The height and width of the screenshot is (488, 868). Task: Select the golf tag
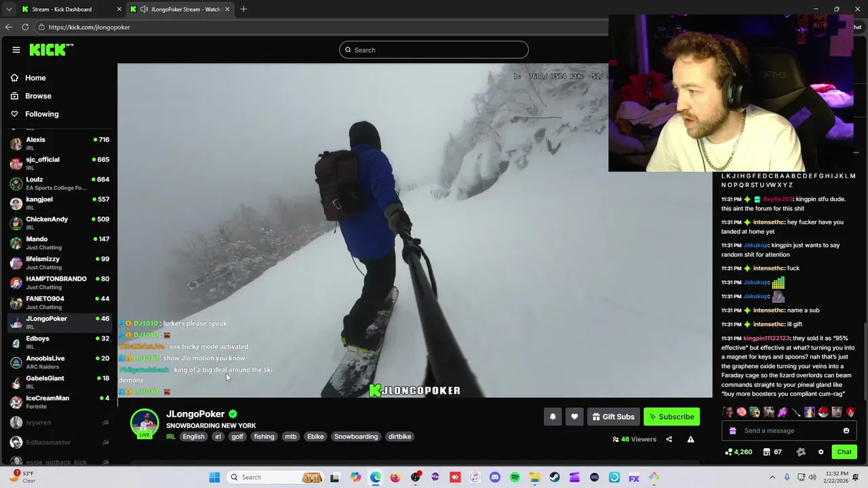tap(237, 436)
